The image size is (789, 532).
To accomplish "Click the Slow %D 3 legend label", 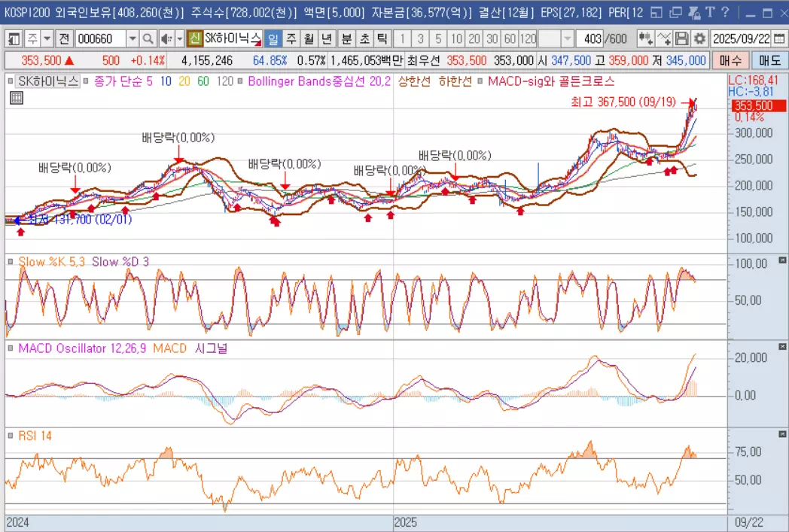I will pyautogui.click(x=120, y=262).
